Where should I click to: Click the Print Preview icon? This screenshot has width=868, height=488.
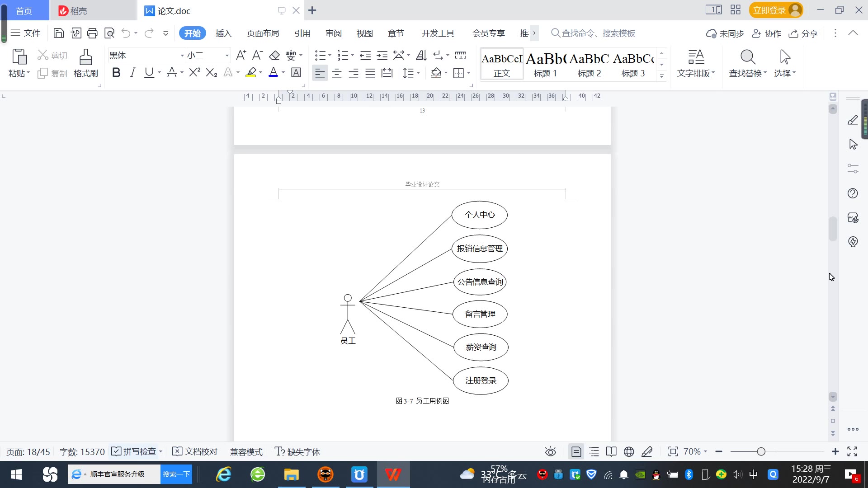point(109,33)
